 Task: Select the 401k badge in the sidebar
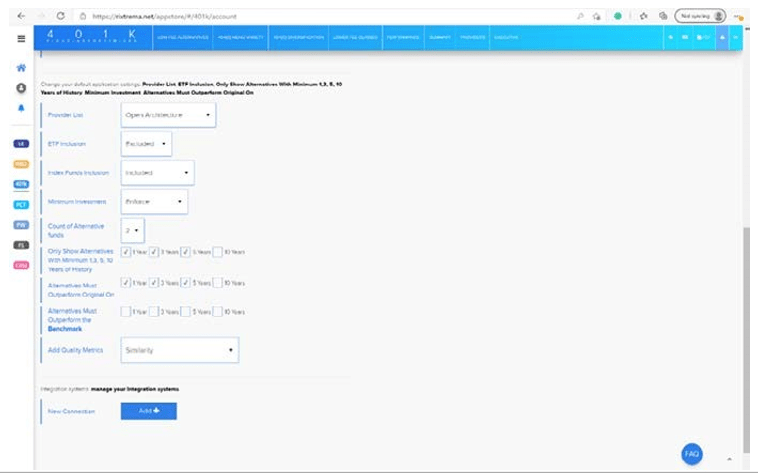(x=21, y=184)
